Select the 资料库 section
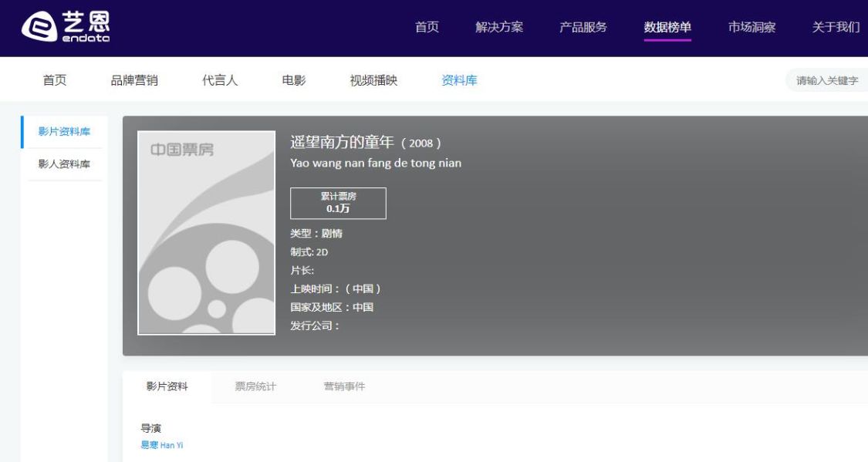868x462 pixels. tap(459, 79)
